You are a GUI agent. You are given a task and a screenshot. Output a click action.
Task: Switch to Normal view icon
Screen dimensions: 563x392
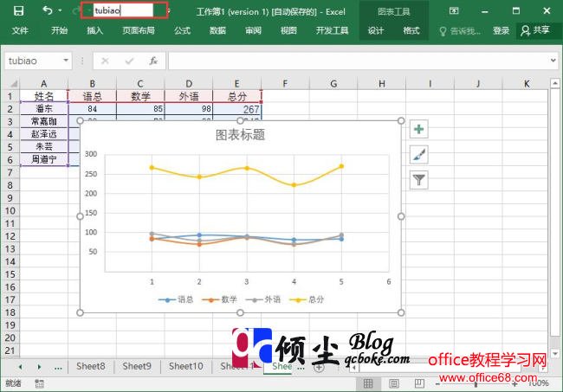tap(368, 383)
